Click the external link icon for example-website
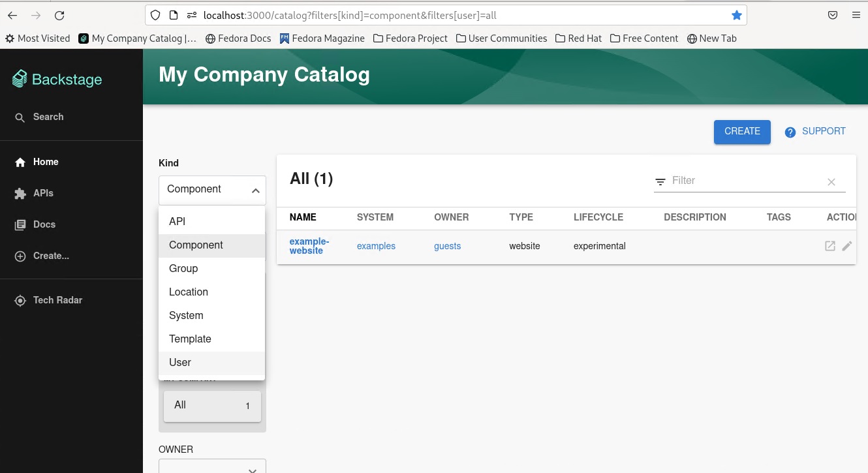Viewport: 868px width, 473px height. [829, 246]
